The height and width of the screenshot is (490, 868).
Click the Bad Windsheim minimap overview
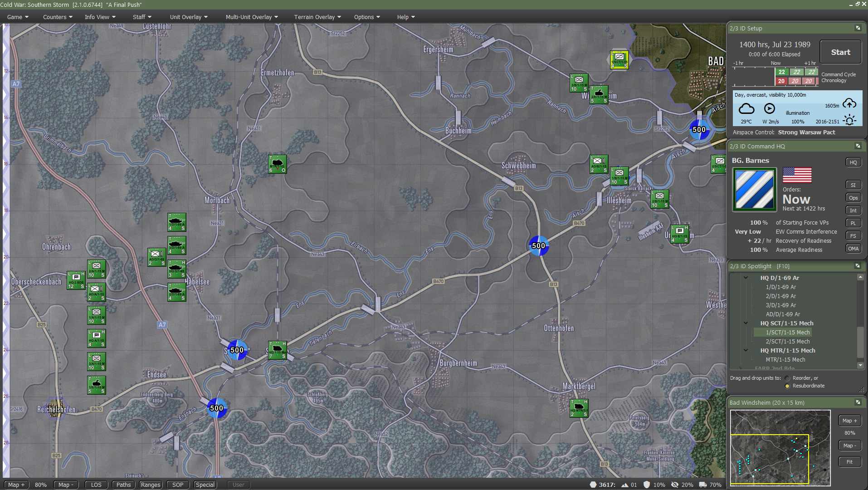point(780,448)
